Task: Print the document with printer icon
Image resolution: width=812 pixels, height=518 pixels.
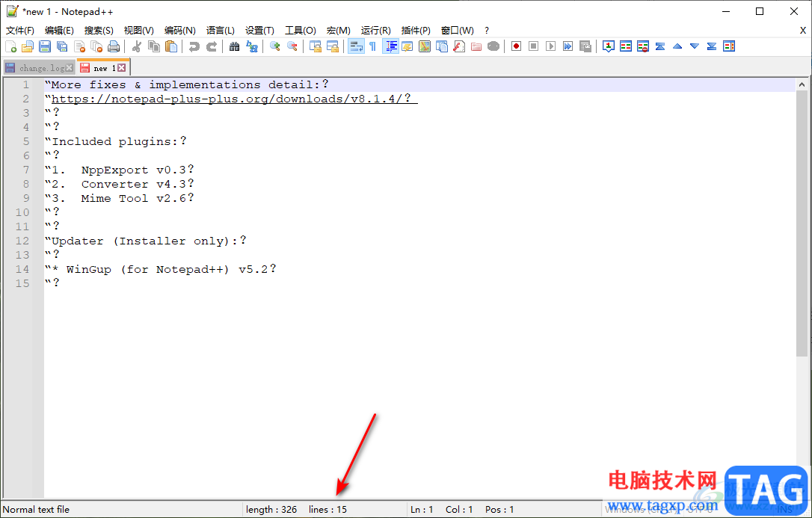Action: (114, 46)
